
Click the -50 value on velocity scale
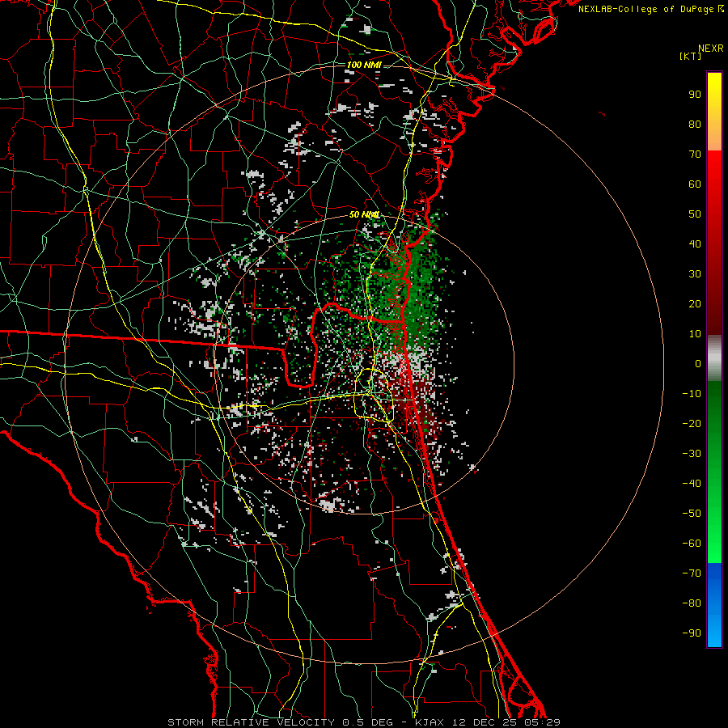(692, 513)
